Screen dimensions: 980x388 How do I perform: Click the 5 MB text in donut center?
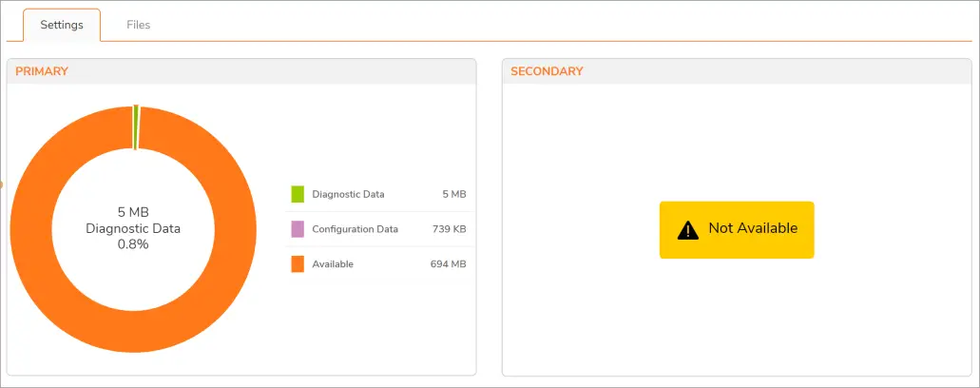point(133,211)
